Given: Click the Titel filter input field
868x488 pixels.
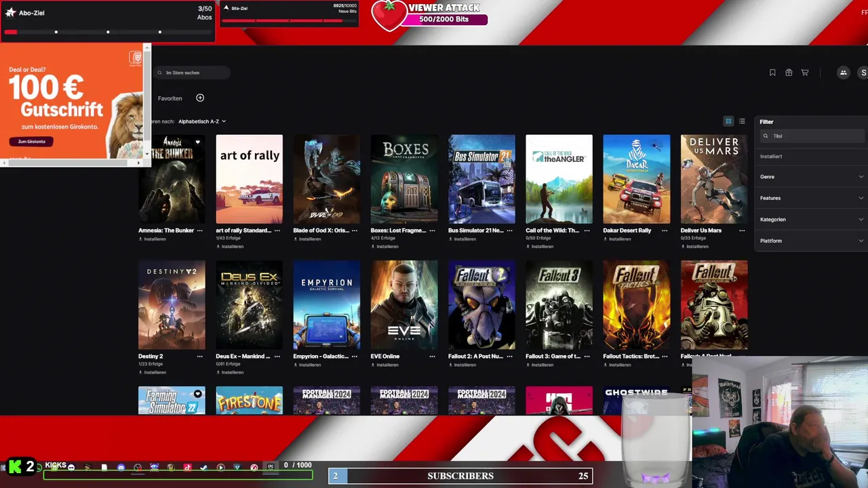Looking at the screenshot, I should 813,136.
